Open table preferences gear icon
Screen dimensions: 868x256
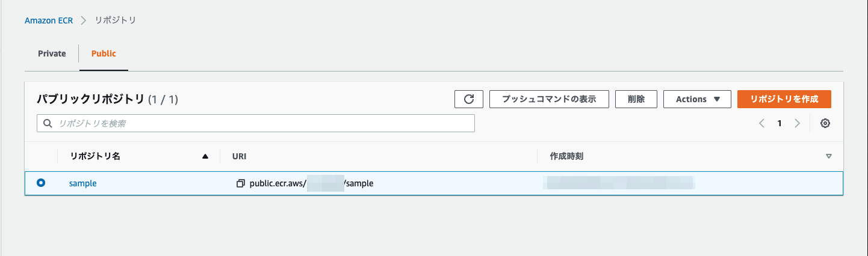click(825, 123)
